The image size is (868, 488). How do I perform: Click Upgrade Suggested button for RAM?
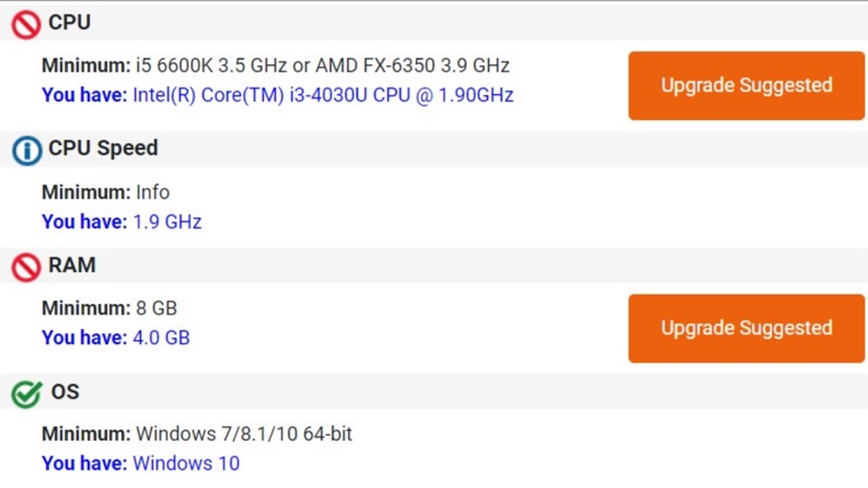coord(746,329)
